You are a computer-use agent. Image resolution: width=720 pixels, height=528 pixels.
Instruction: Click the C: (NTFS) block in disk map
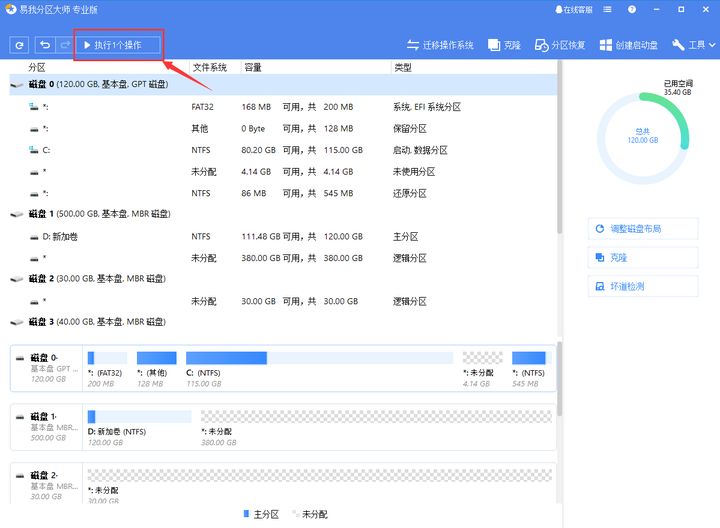coord(226,364)
